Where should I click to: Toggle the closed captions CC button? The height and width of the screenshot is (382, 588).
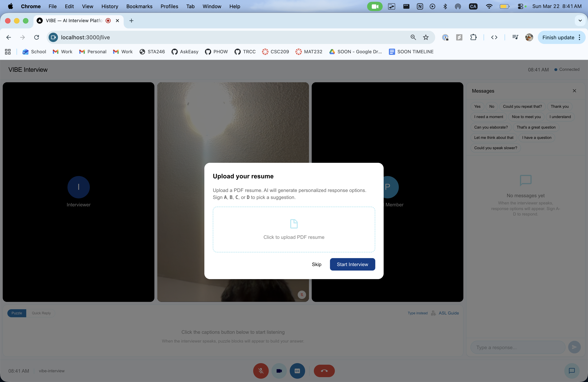pyautogui.click(x=297, y=371)
